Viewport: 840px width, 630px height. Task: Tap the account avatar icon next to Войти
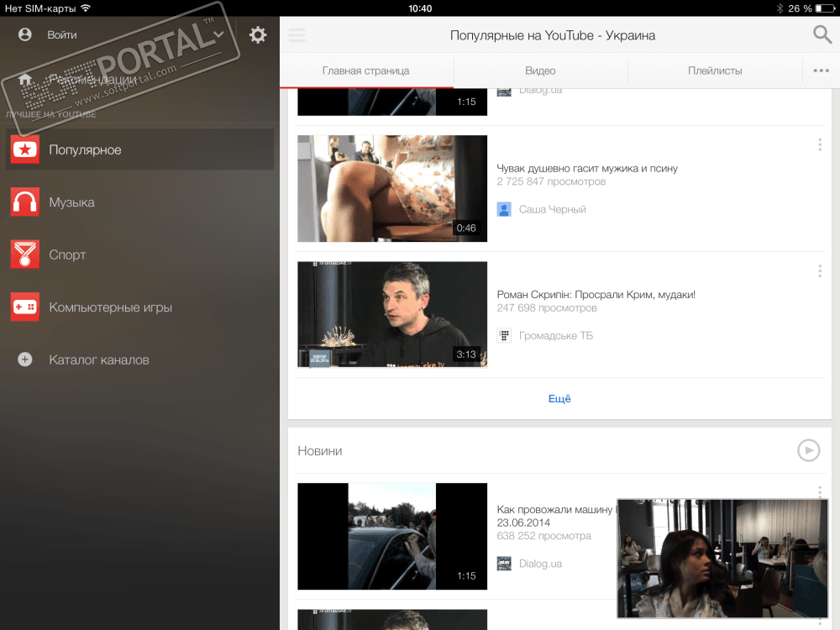coord(24,34)
